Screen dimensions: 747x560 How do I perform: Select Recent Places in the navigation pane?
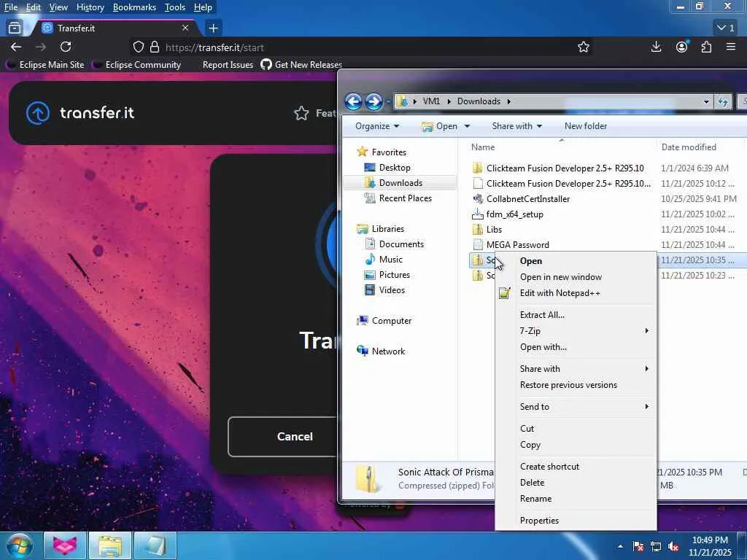click(x=405, y=198)
